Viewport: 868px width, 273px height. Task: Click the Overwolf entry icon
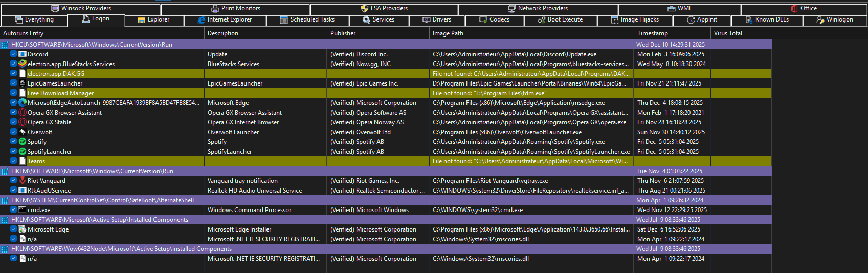coord(23,132)
